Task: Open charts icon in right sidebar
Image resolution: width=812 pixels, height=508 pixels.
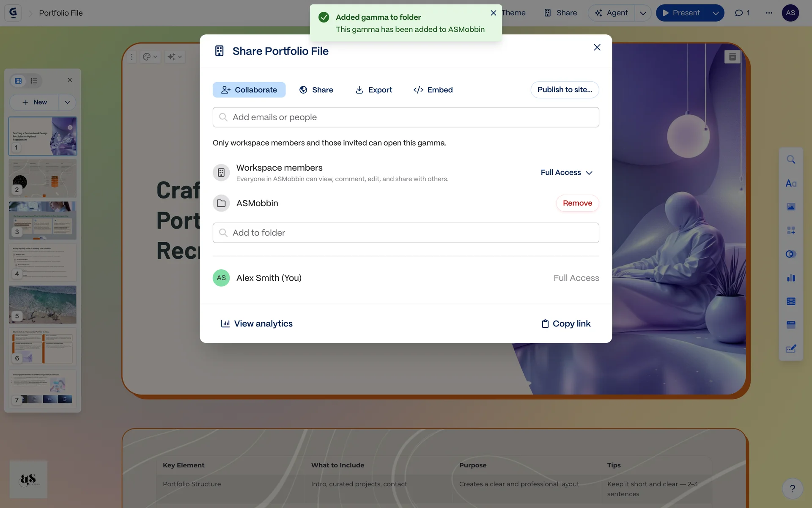Action: point(790,278)
